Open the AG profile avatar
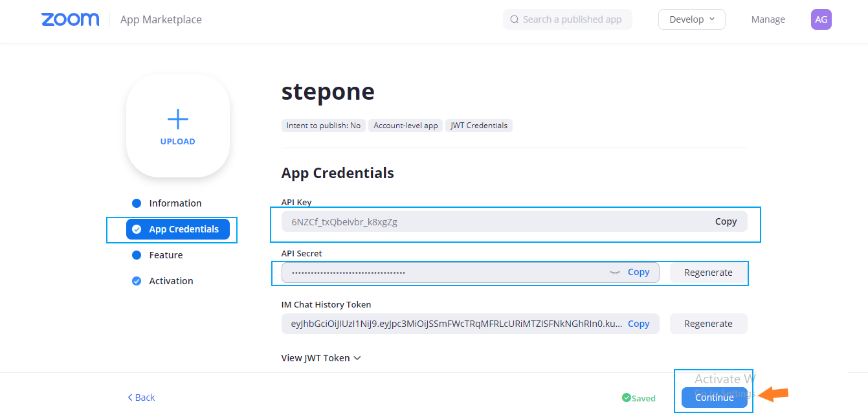The height and width of the screenshot is (415, 868). point(821,19)
